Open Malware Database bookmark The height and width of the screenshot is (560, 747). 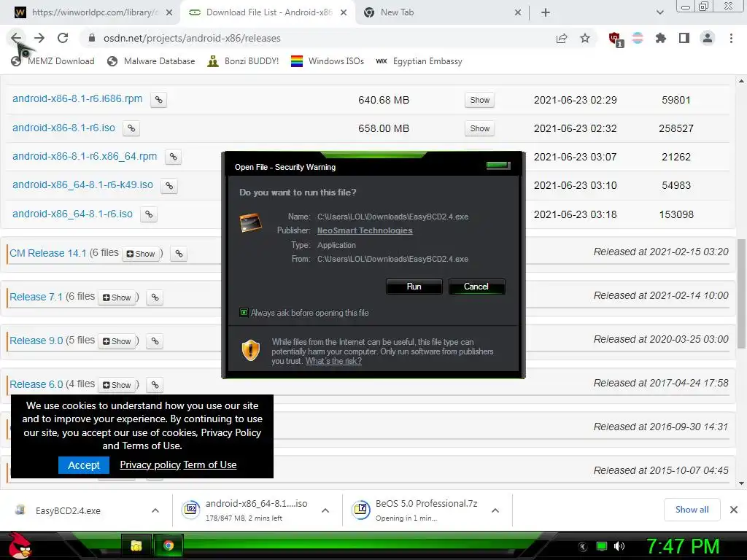tap(151, 61)
